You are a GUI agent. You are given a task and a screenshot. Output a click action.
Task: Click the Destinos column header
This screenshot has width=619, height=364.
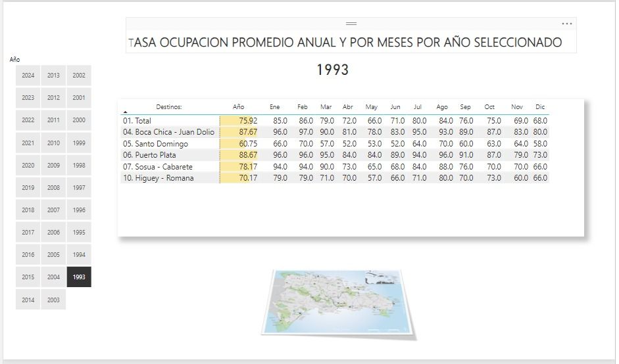coord(169,106)
